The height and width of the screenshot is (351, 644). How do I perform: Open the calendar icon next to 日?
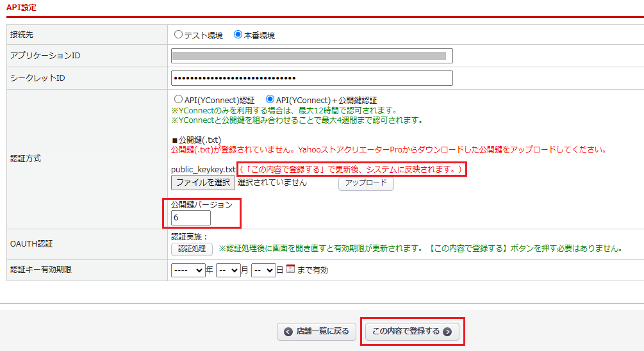(x=290, y=269)
